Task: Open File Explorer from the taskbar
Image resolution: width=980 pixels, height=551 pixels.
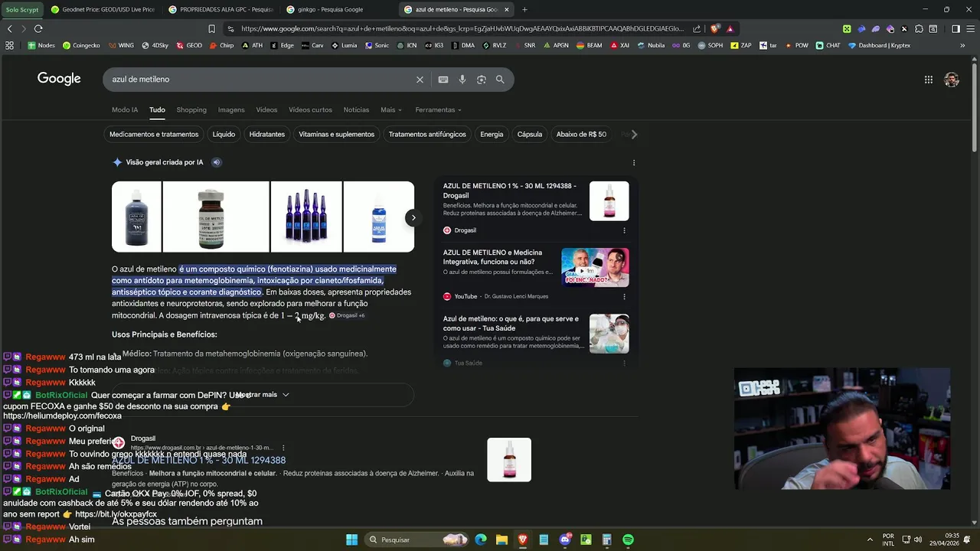Action: tap(501, 540)
